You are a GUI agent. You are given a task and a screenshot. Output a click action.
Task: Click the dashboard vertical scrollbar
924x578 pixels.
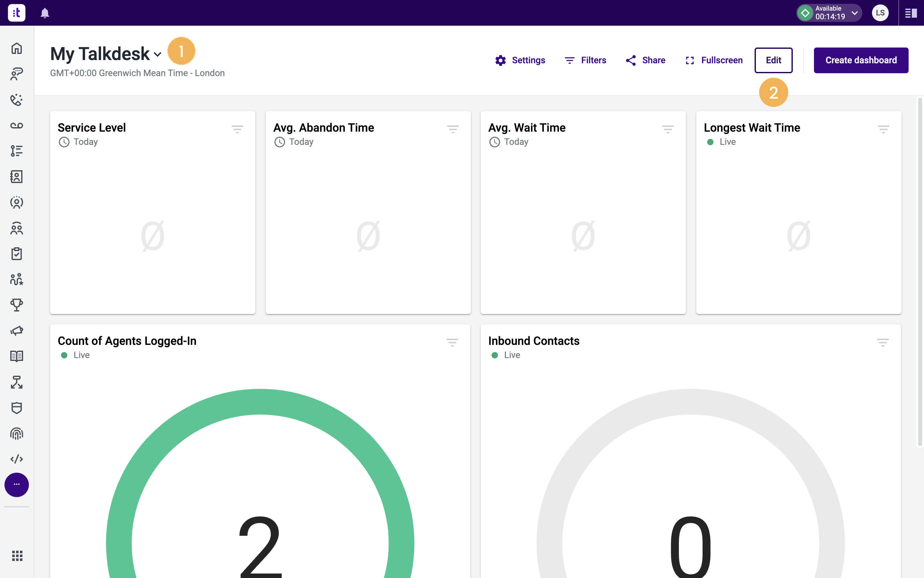coord(920,271)
